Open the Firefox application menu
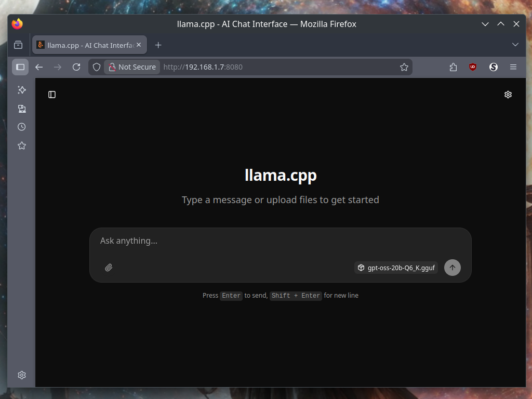532x399 pixels. (513, 66)
